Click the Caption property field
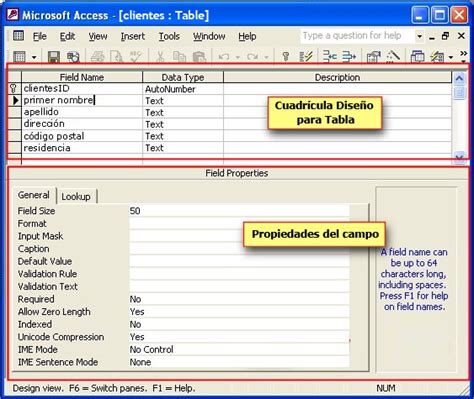This screenshot has width=474, height=399. pyautogui.click(x=239, y=249)
